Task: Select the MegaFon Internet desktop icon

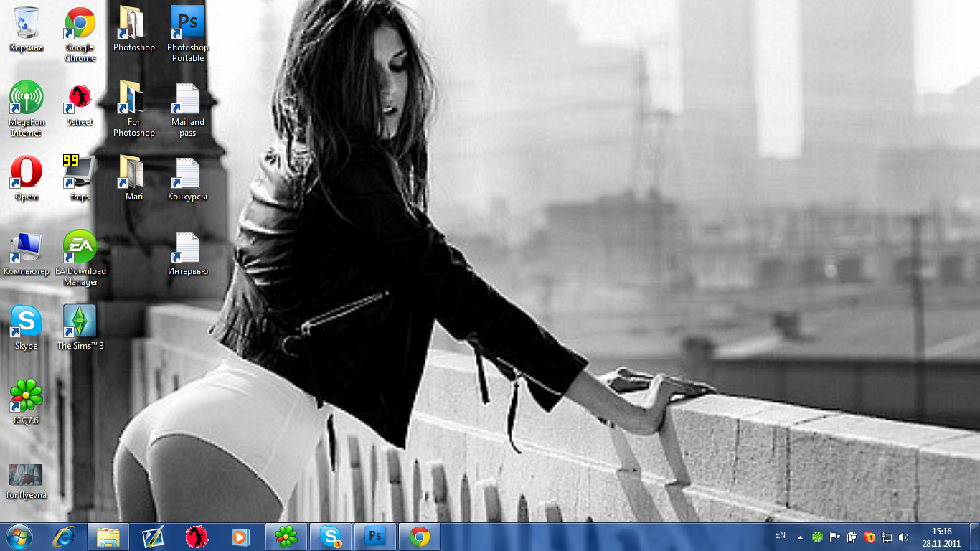Action: (27, 108)
